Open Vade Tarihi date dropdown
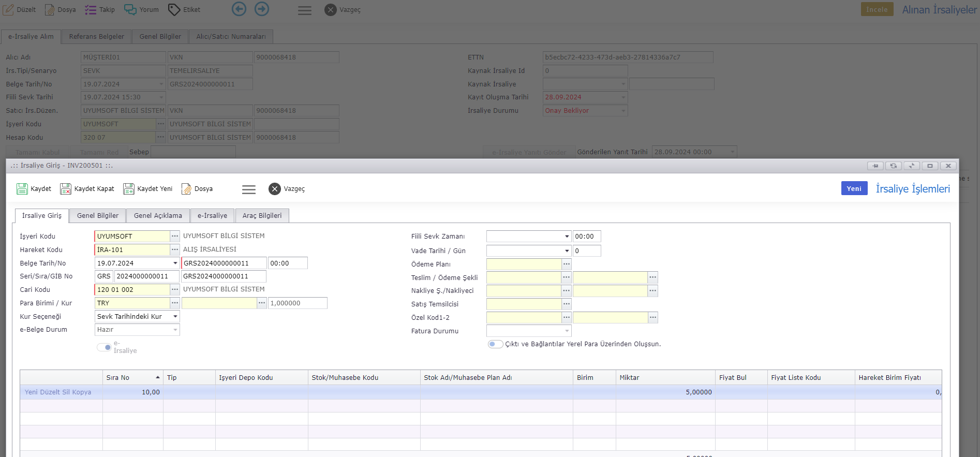This screenshot has height=457, width=980. [x=567, y=250]
